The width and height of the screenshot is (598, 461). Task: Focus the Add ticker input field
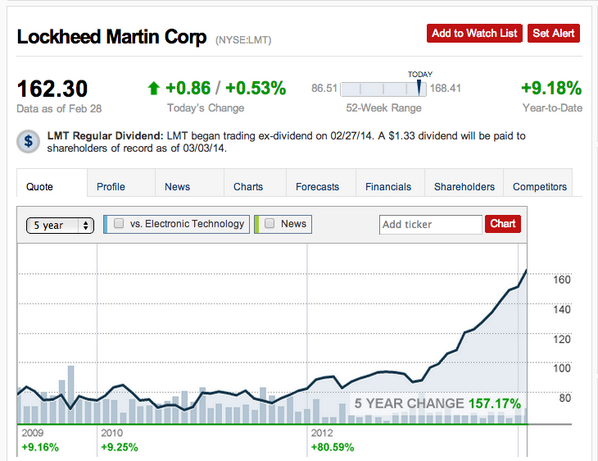click(431, 225)
